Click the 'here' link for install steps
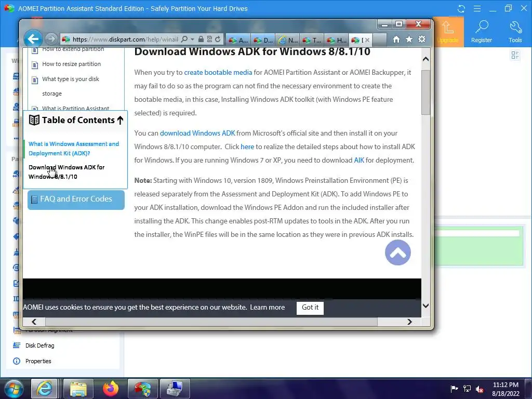The height and width of the screenshot is (399, 532). pyautogui.click(x=247, y=147)
